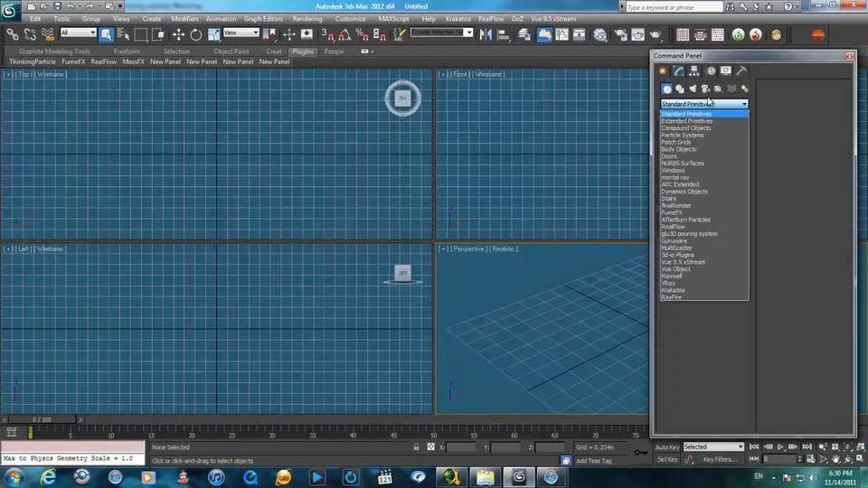Click the 0 / 100 time slider
Image resolution: width=868 pixels, height=488 pixels.
coord(42,420)
